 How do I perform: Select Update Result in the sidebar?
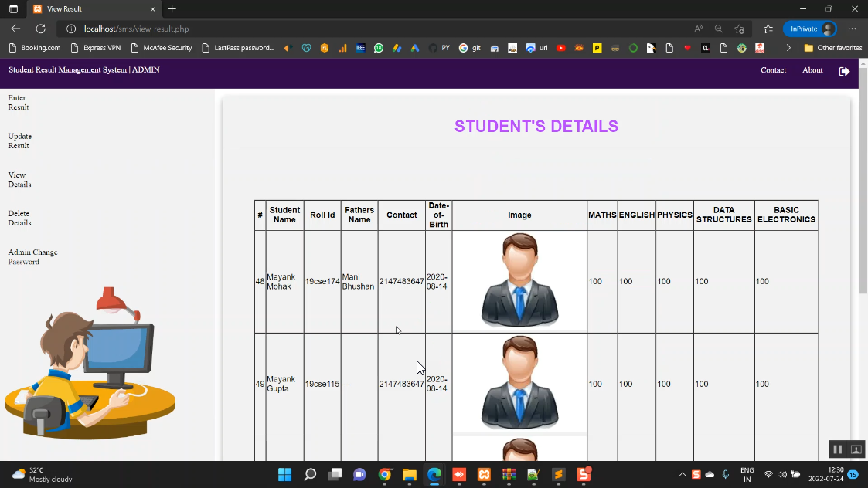click(19, 141)
